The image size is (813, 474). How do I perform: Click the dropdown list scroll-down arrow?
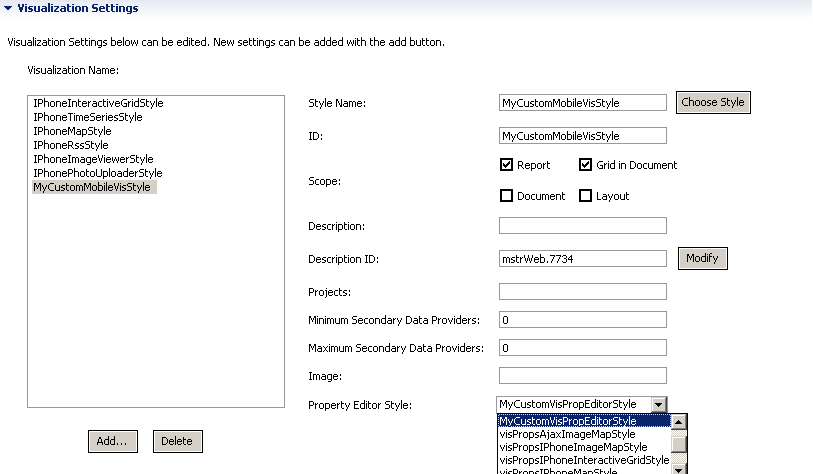pyautogui.click(x=679, y=469)
